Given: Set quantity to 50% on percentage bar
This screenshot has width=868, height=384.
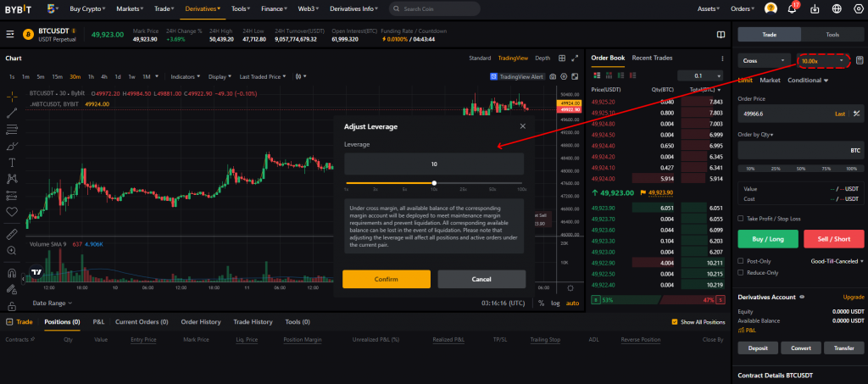Looking at the screenshot, I should tap(800, 168).
